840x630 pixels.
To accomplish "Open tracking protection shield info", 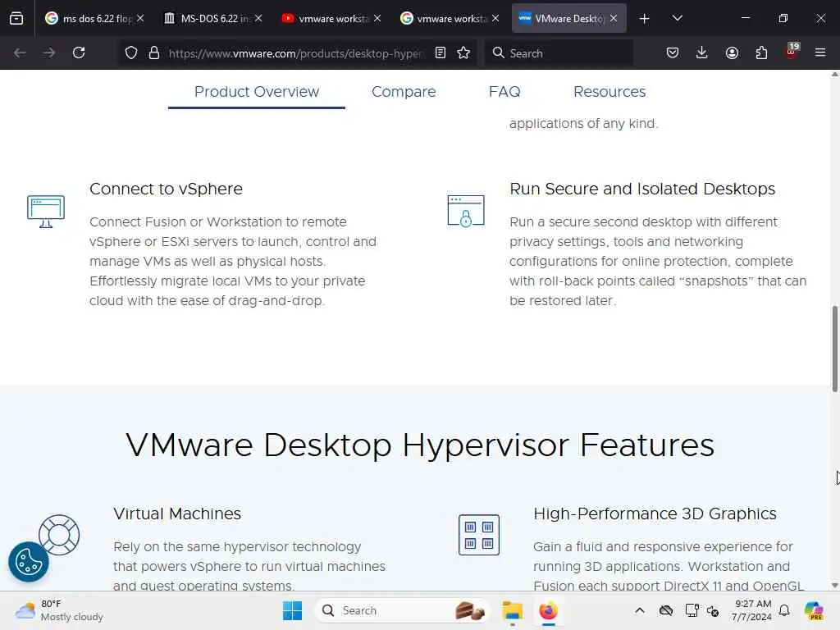I will pyautogui.click(x=130, y=52).
